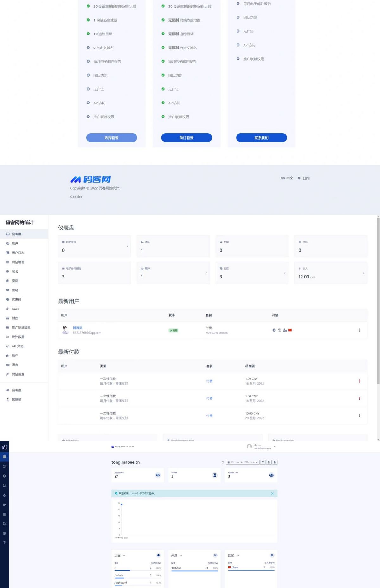Click the eye icon in the PV card

(x=158, y=475)
